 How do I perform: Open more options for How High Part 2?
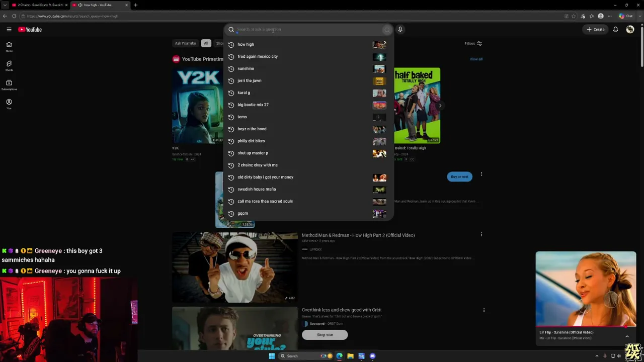click(481, 235)
